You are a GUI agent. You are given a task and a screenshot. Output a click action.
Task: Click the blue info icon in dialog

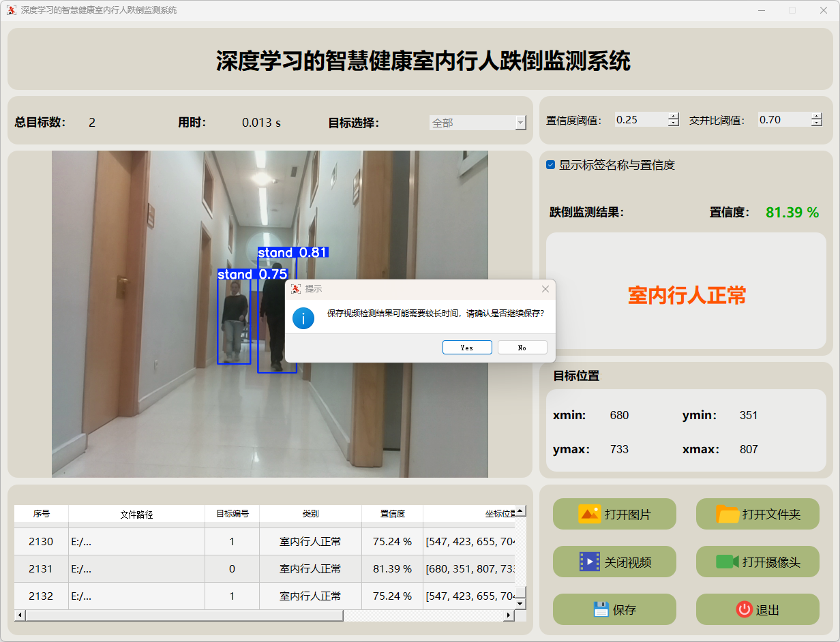303,318
